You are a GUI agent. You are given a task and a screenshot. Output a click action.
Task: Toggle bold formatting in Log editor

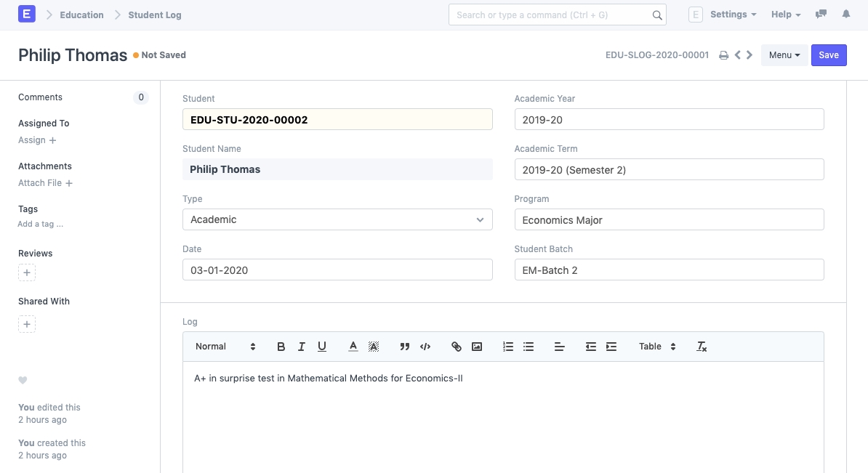tap(281, 347)
